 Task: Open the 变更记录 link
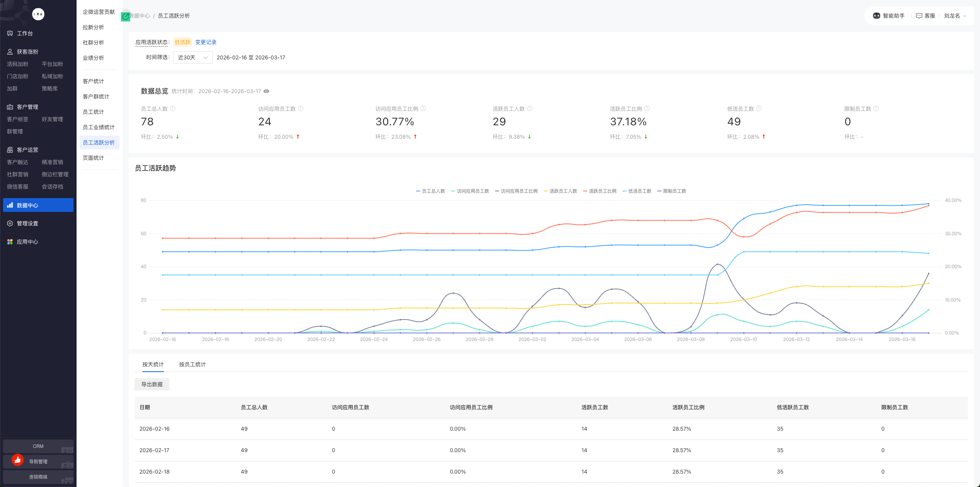tap(206, 42)
